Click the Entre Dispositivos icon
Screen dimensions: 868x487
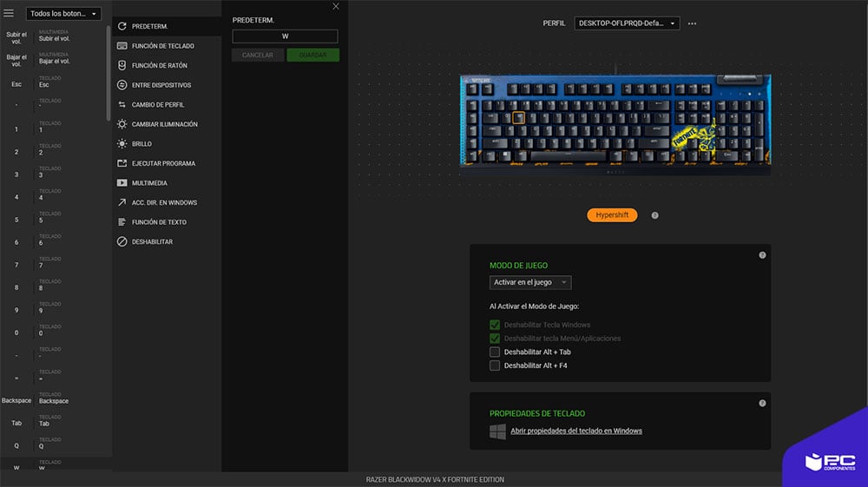tap(122, 85)
